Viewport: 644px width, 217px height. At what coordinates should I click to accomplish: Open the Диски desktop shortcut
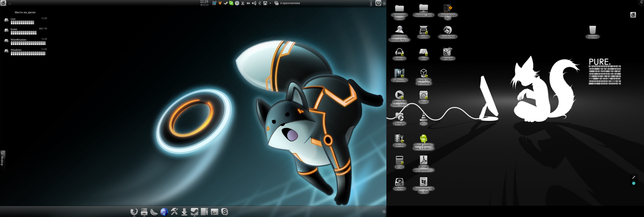(x=424, y=54)
